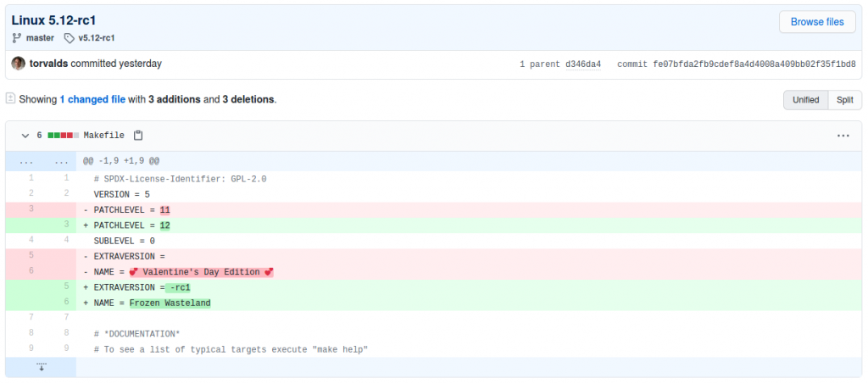Click the tag icon beside v5.12-rc1

(69, 38)
